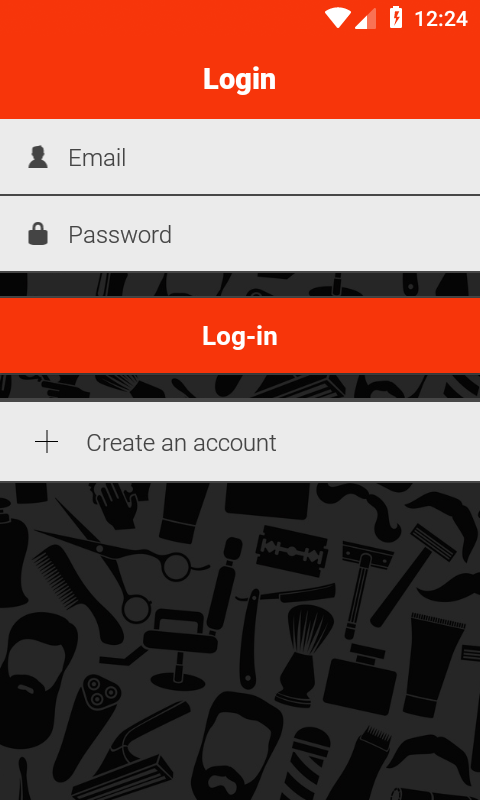Tap the 12:24 clock in status bar

click(441, 19)
